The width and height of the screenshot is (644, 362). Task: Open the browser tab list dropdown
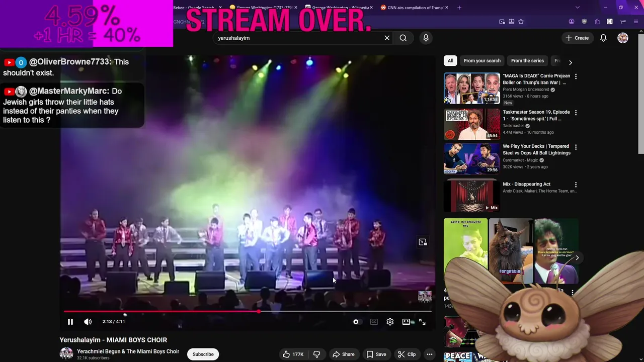[577, 8]
